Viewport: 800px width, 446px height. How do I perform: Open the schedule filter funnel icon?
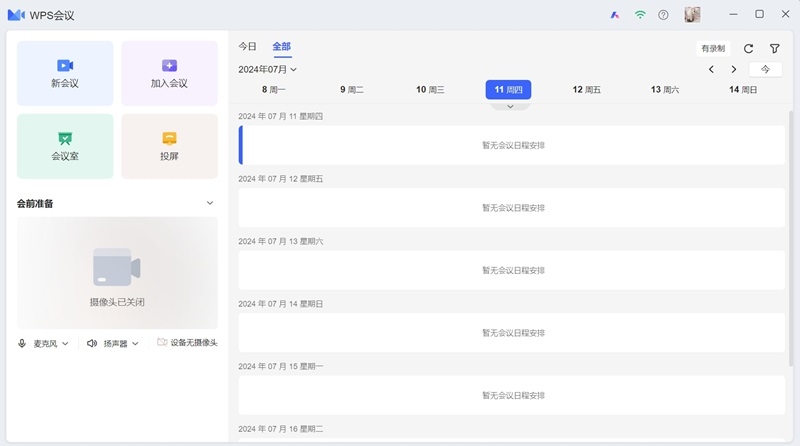[775, 48]
